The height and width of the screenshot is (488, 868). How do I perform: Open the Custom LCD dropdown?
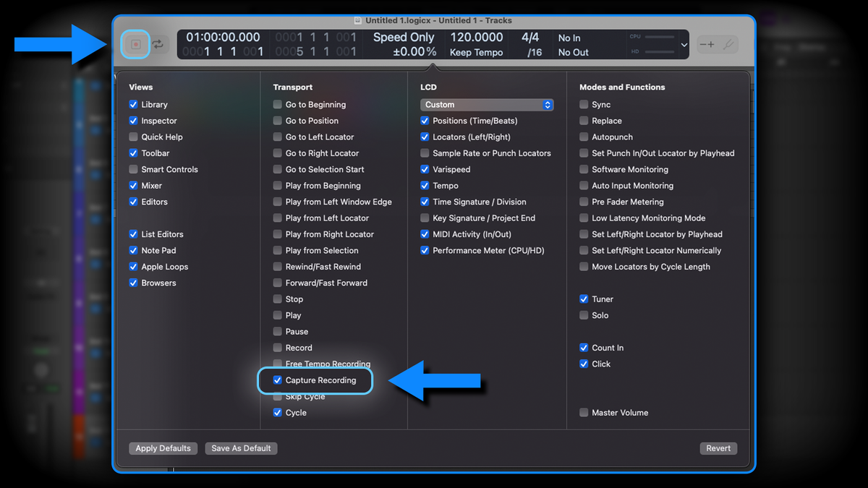pyautogui.click(x=486, y=104)
